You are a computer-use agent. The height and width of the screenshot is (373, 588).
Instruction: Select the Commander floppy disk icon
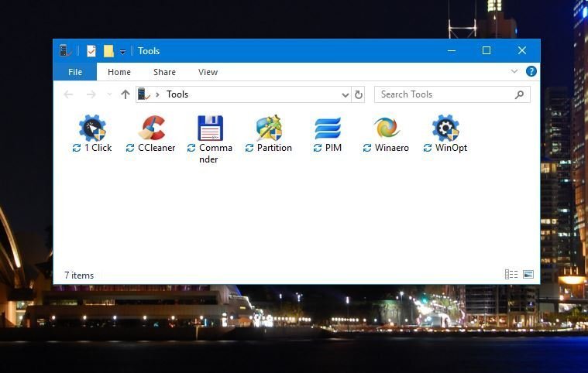(210, 128)
